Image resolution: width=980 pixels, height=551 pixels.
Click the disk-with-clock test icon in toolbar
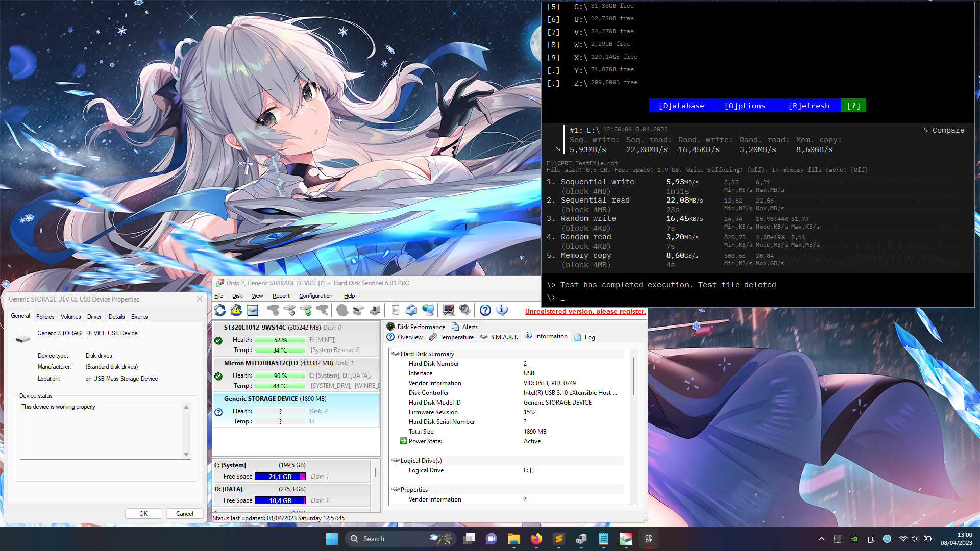click(289, 310)
